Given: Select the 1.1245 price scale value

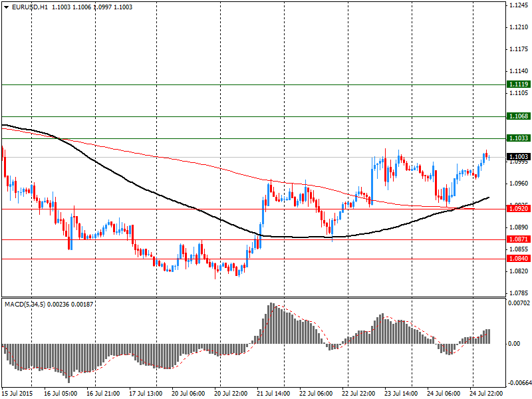Looking at the screenshot, I should coord(519,5).
